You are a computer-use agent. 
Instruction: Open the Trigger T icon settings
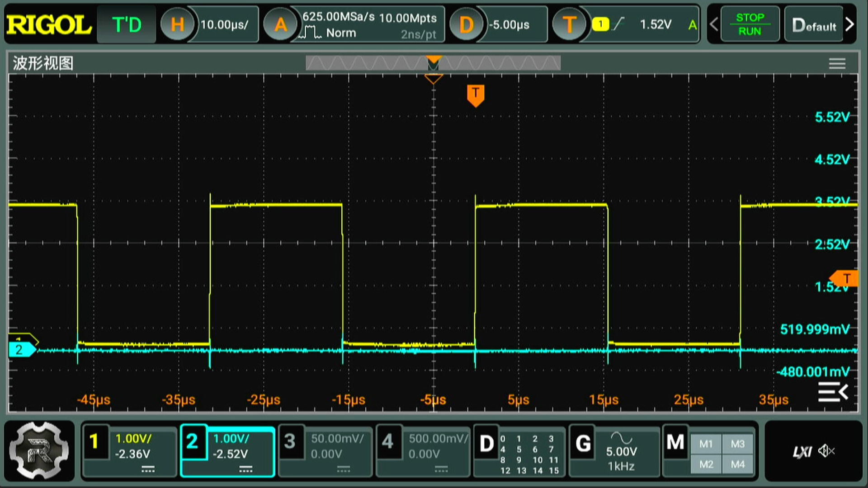(x=569, y=24)
